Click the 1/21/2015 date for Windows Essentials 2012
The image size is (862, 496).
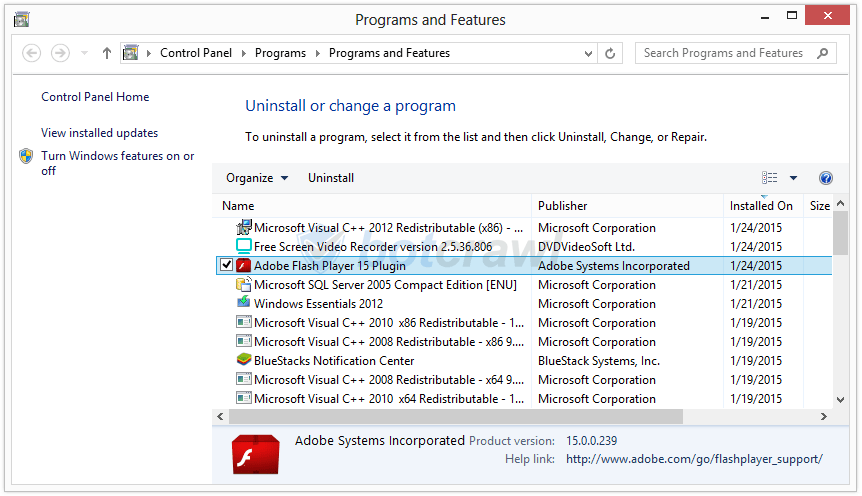point(756,304)
